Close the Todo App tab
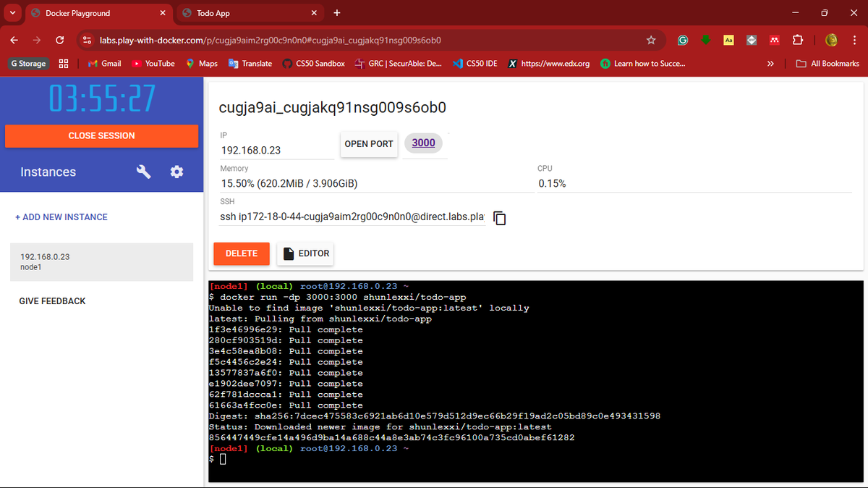Viewport: 868px width, 488px height. [314, 13]
